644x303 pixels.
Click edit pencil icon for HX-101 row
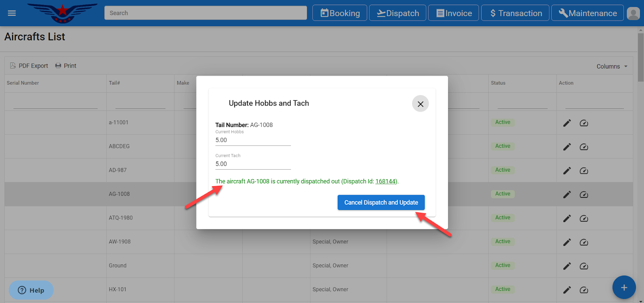pos(567,290)
